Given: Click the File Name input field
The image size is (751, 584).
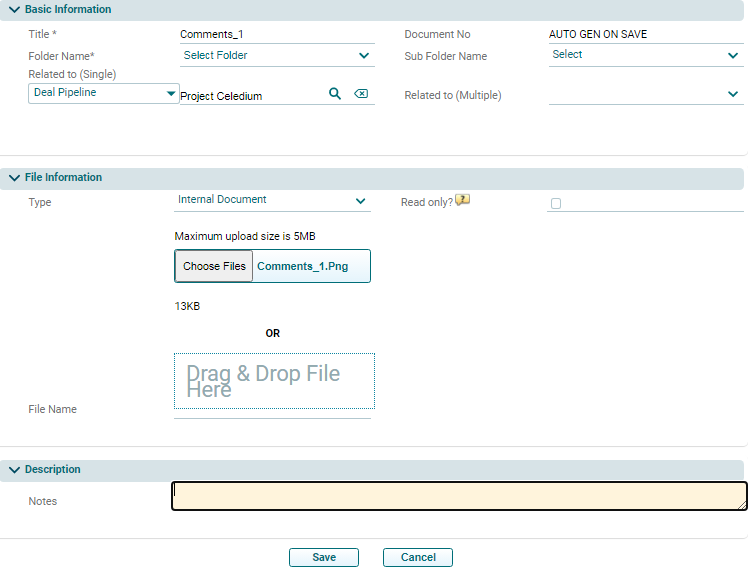Looking at the screenshot, I should (272, 413).
